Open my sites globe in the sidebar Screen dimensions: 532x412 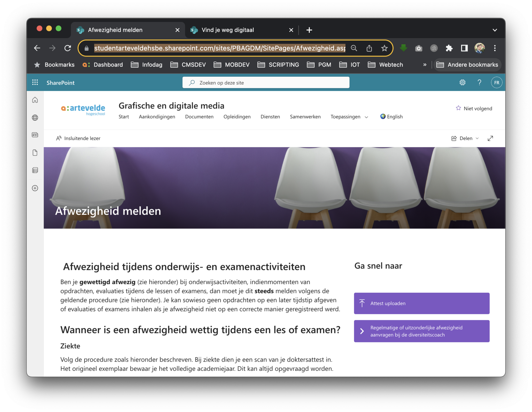tap(35, 117)
